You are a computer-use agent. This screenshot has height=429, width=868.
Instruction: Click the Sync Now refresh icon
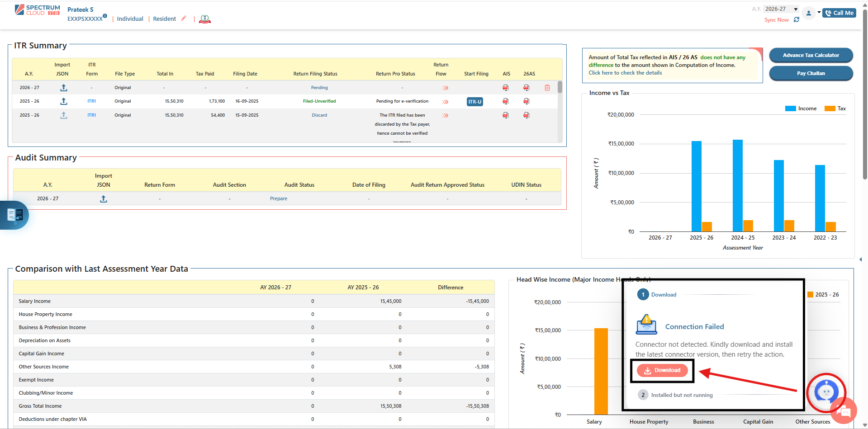[x=797, y=20]
